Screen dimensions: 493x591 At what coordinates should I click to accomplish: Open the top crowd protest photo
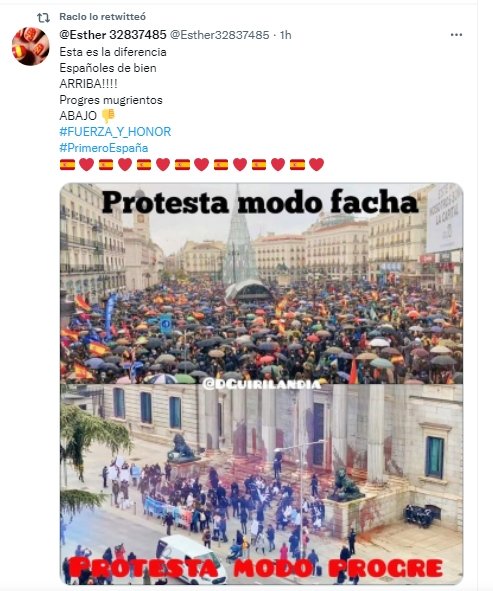pos(262,283)
